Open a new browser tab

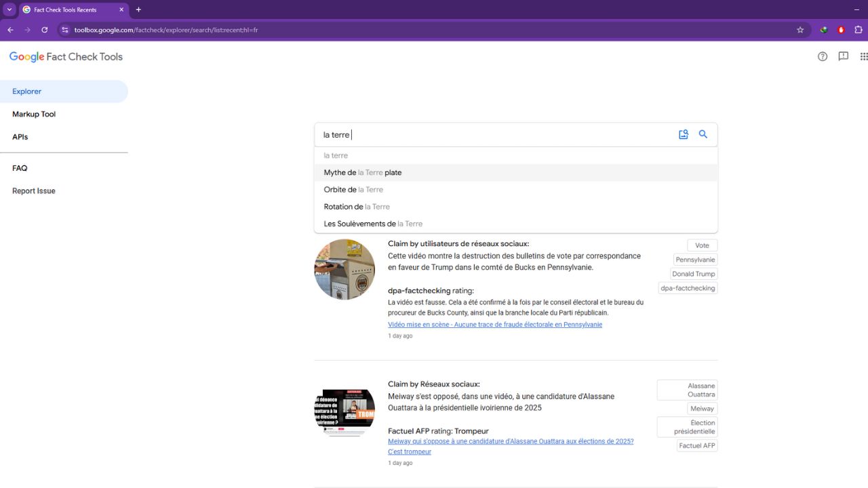pos(138,9)
